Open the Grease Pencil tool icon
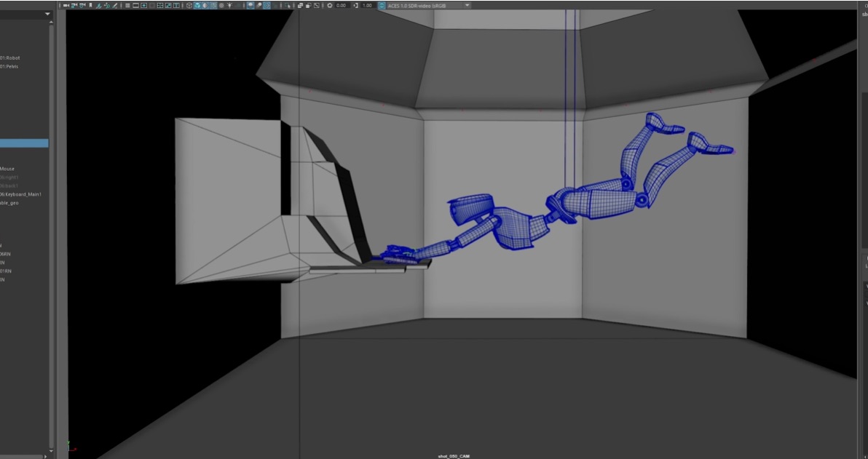This screenshot has width=868, height=459. [x=115, y=6]
